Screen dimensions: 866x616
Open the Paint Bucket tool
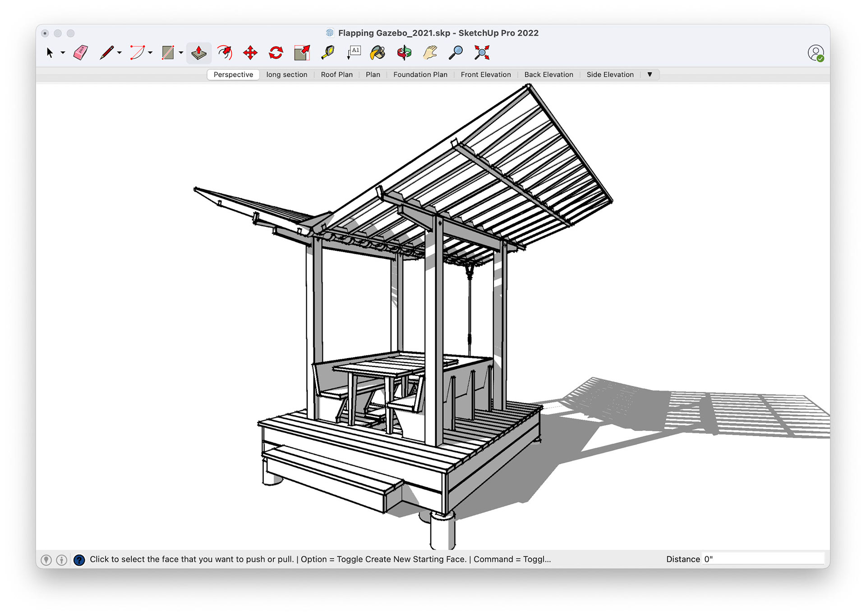coord(378,53)
